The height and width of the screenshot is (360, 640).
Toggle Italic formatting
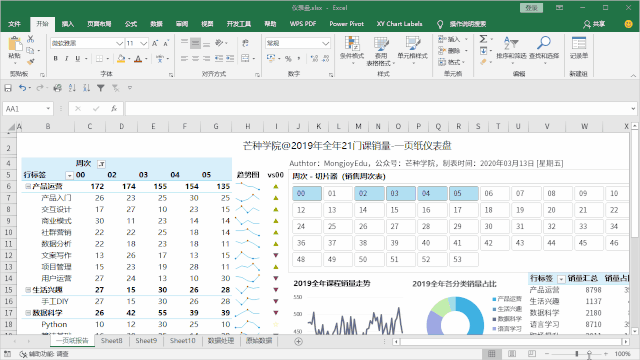(67, 59)
